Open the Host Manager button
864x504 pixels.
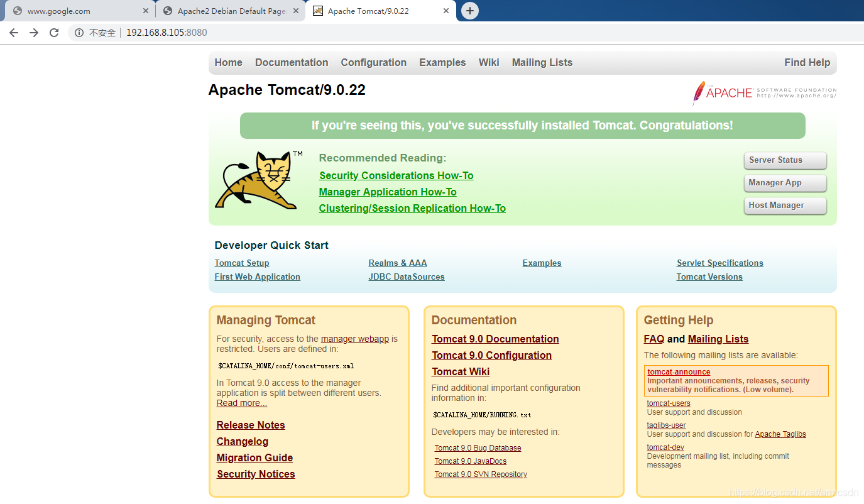[x=785, y=205]
